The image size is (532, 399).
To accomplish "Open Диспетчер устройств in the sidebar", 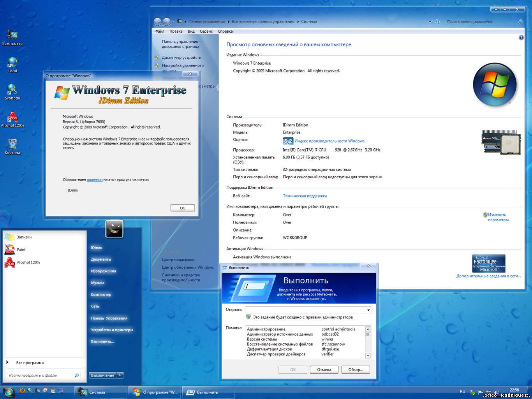I will tap(181, 57).
